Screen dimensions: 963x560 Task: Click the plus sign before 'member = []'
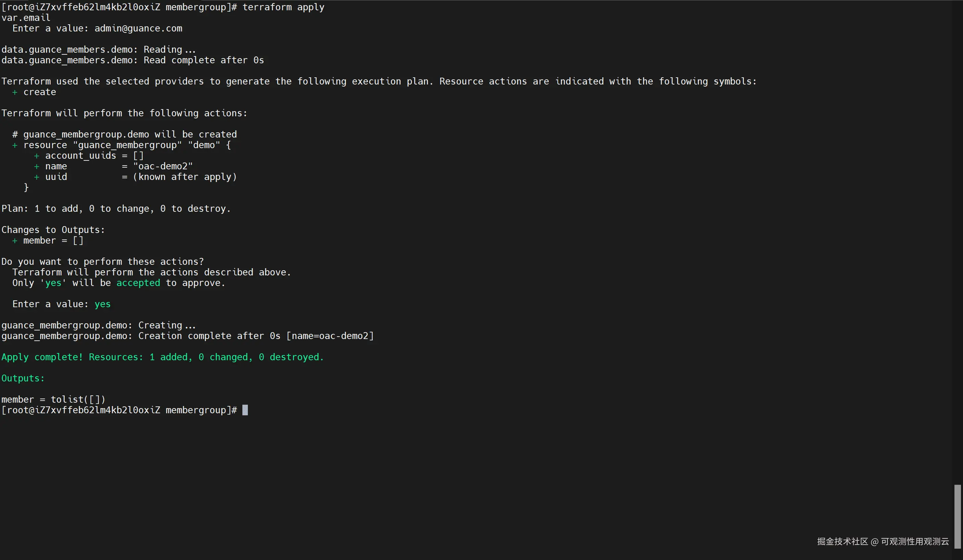coord(14,240)
